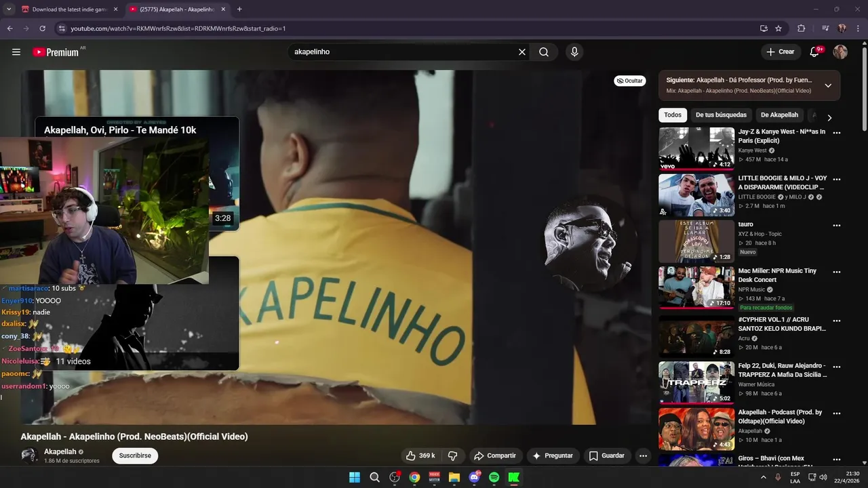Share video via Compartir button
Screen dimensions: 868x488
click(495, 455)
